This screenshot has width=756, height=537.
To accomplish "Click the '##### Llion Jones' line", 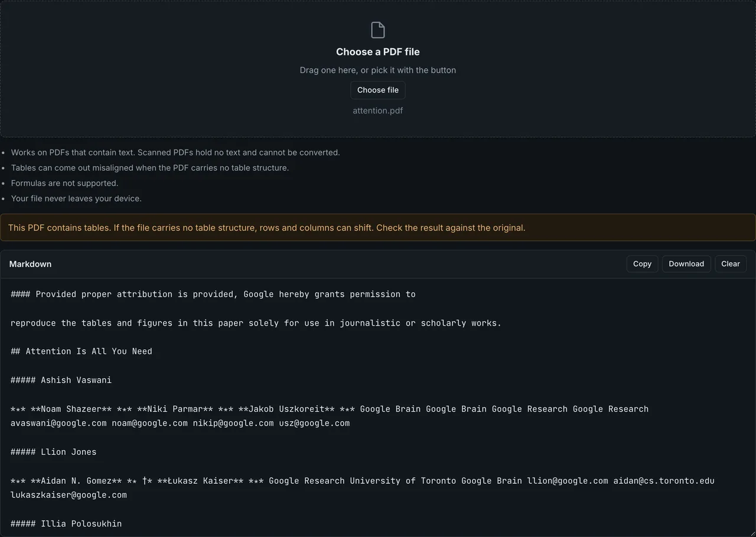I will point(53,452).
